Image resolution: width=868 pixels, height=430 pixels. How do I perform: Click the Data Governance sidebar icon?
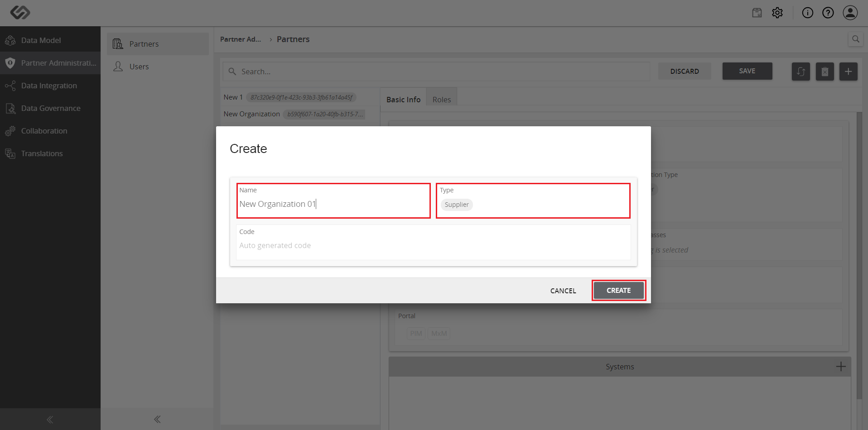(x=10, y=108)
